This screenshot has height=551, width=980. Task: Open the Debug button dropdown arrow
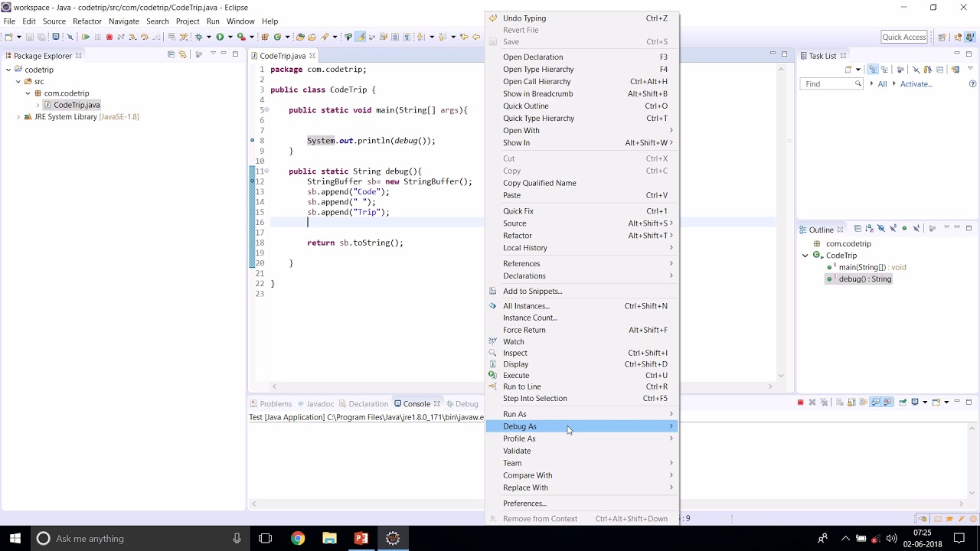[x=208, y=37]
